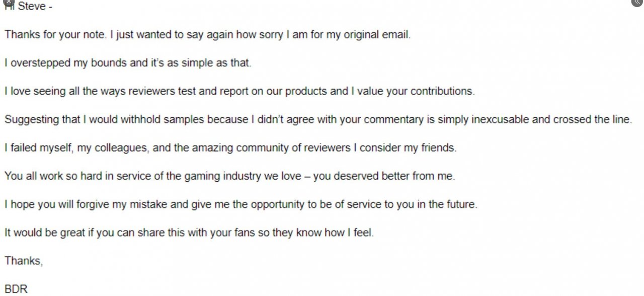Image resolution: width=644 pixels, height=296 pixels.
Task: Close the image viewer with the X icon
Action: point(7,2)
